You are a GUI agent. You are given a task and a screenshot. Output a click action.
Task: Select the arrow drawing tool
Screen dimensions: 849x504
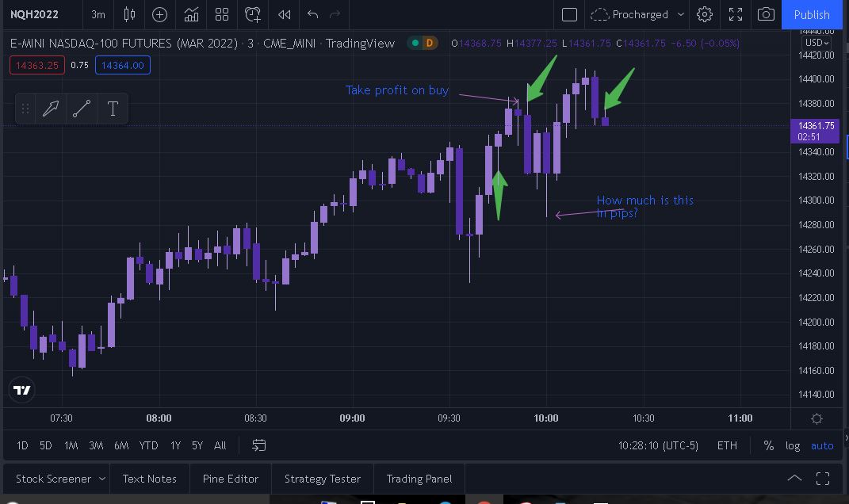click(x=51, y=109)
